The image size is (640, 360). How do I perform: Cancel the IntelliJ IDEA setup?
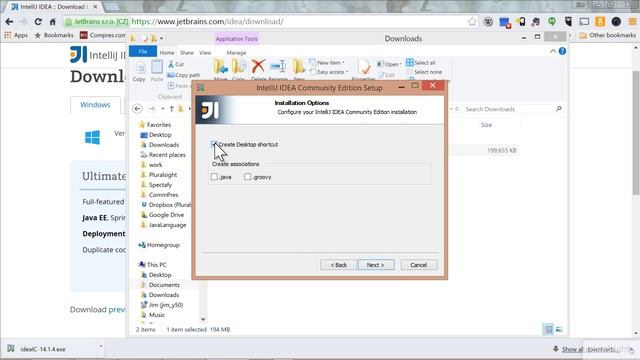pyautogui.click(x=419, y=265)
